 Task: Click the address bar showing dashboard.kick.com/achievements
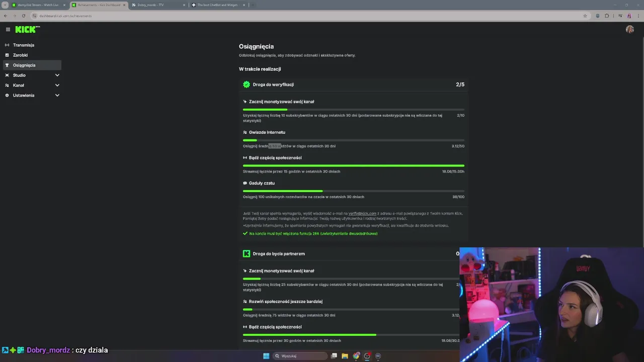click(x=309, y=16)
